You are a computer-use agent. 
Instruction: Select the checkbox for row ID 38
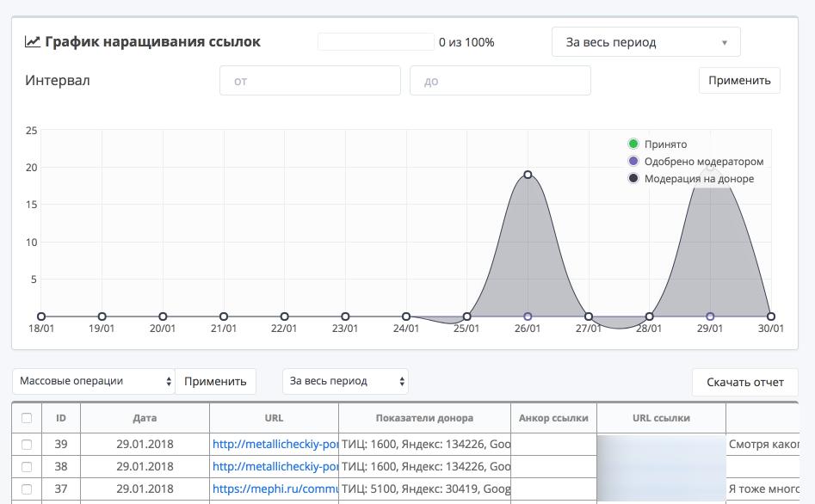click(x=27, y=467)
